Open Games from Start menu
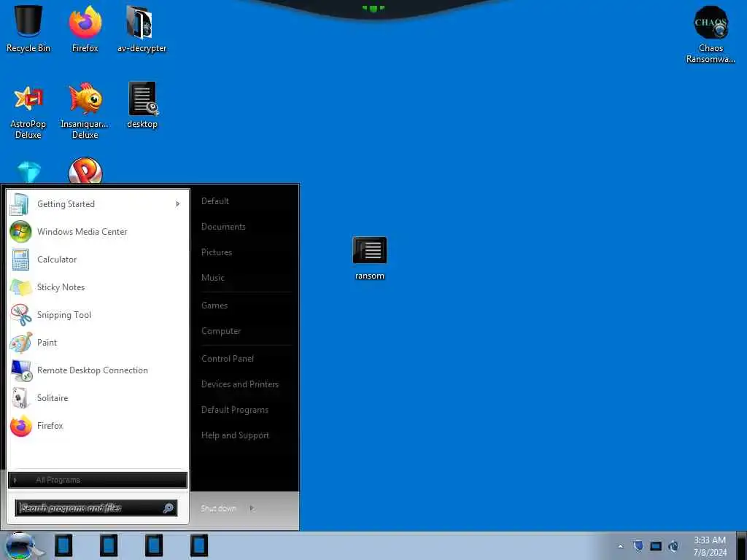 [x=214, y=306]
